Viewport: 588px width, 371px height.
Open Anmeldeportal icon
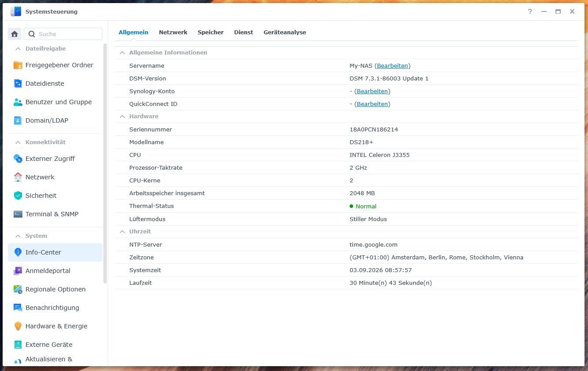click(18, 271)
